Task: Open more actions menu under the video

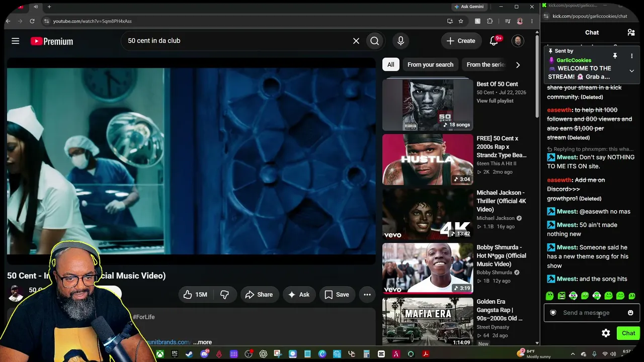Action: pyautogui.click(x=367, y=295)
